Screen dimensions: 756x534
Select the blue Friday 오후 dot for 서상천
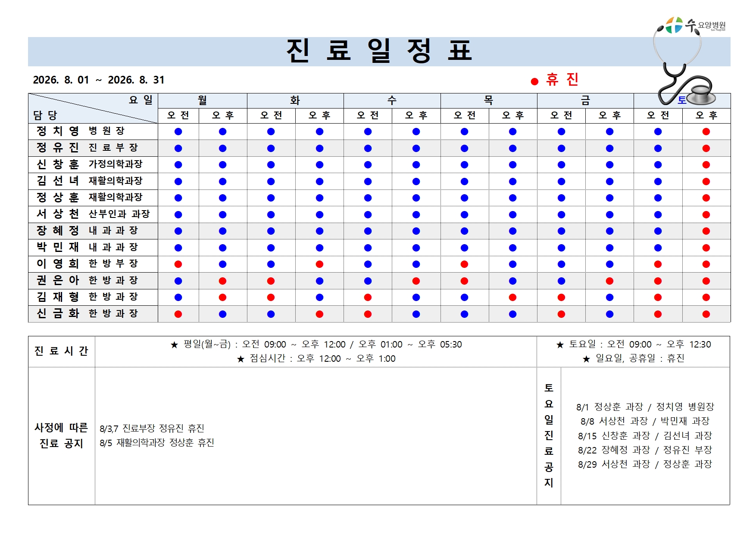[609, 214]
